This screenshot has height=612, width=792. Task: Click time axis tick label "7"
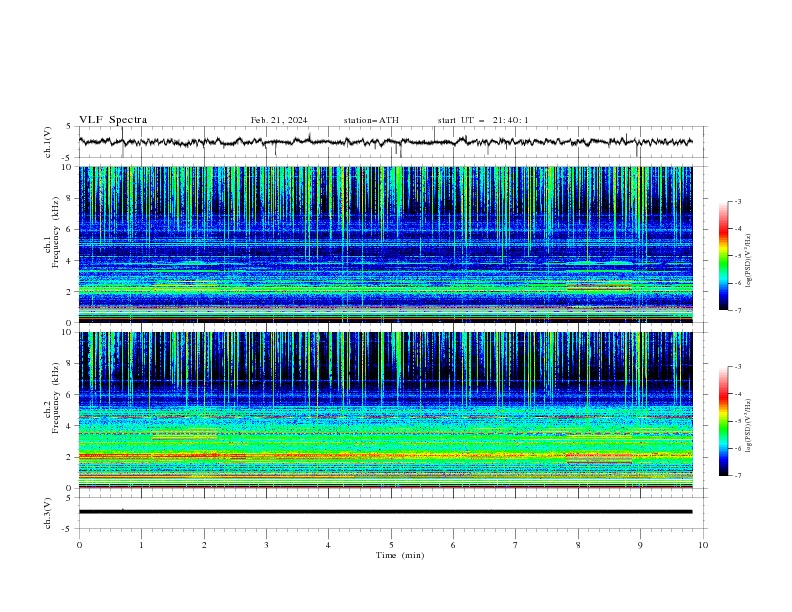pyautogui.click(x=516, y=545)
